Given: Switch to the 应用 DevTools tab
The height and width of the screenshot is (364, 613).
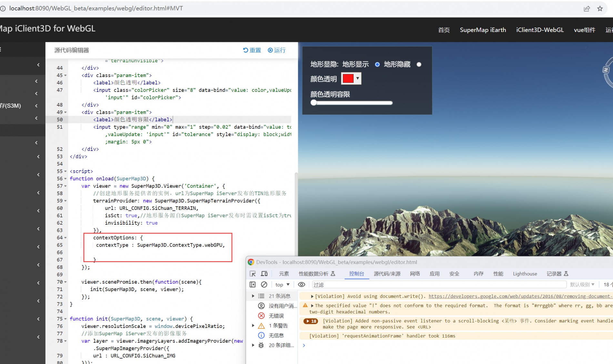Looking at the screenshot, I should coord(435,274).
